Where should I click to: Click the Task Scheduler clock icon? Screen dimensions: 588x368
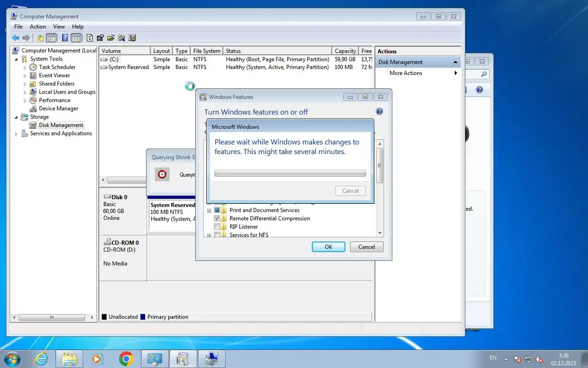click(33, 67)
